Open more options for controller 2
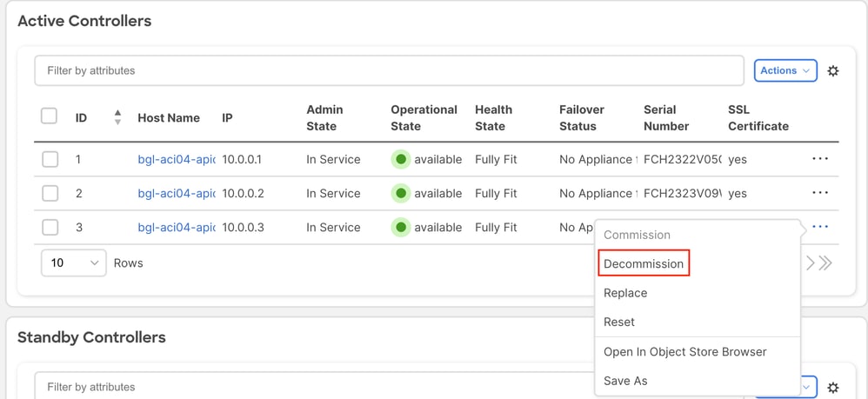 (x=819, y=193)
